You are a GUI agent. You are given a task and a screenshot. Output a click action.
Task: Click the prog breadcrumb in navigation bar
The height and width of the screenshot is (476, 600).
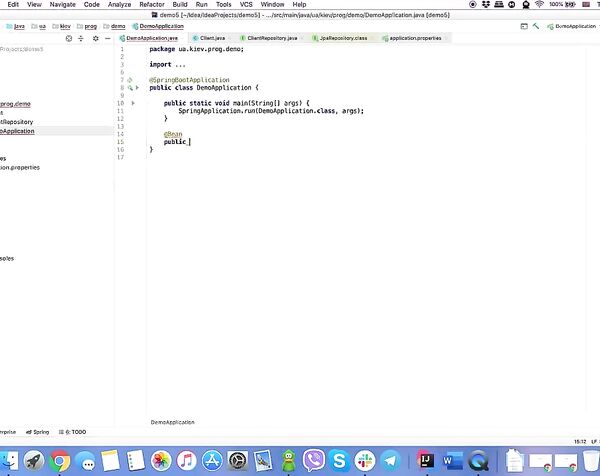pyautogui.click(x=91, y=26)
